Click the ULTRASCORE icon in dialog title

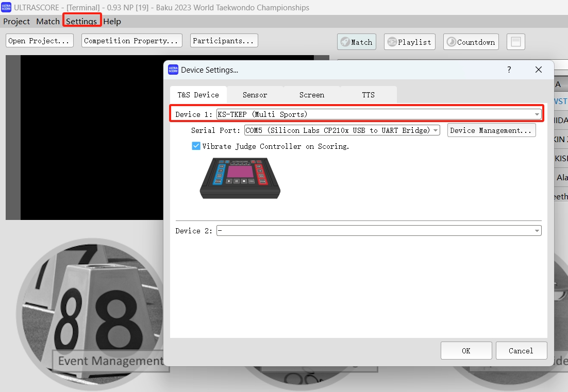tap(173, 70)
